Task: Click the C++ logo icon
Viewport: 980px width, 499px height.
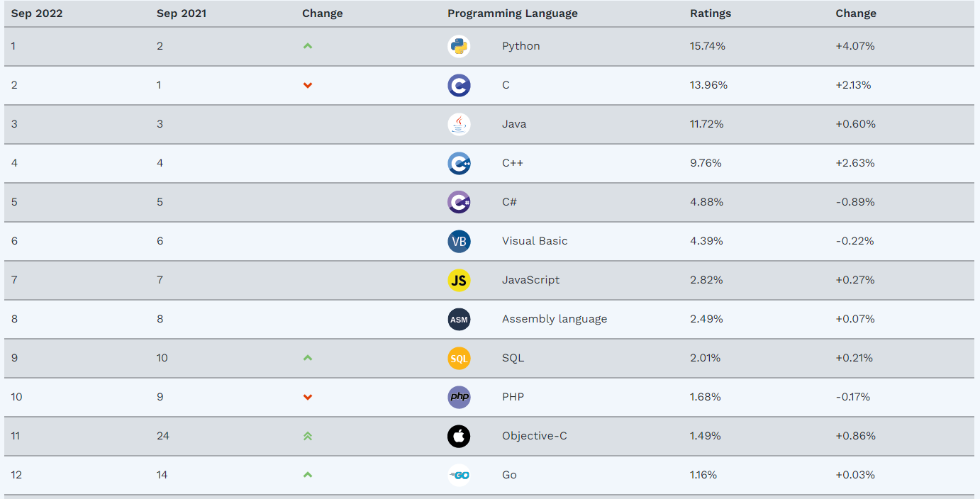Action: click(459, 163)
